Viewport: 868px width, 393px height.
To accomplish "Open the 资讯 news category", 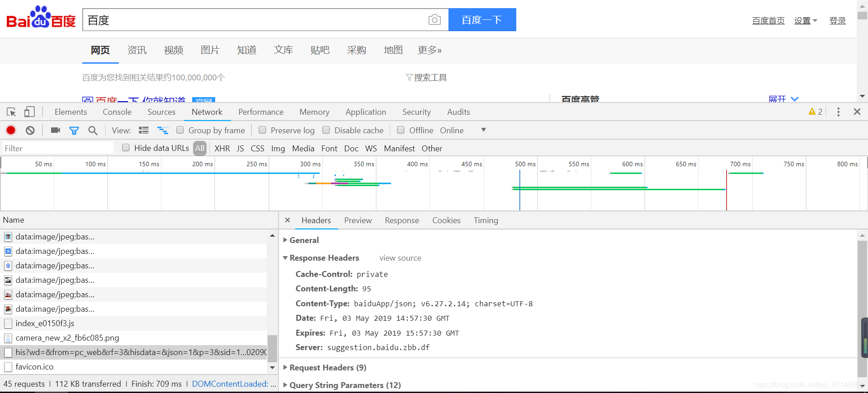I will [x=137, y=50].
